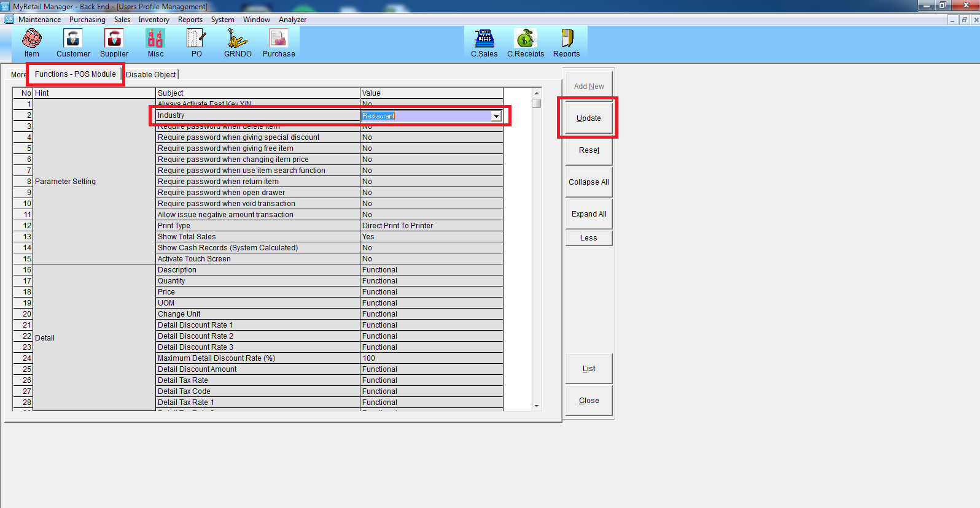Switch to the Disable Object tab
Image resolution: width=980 pixels, height=508 pixels.
click(151, 75)
